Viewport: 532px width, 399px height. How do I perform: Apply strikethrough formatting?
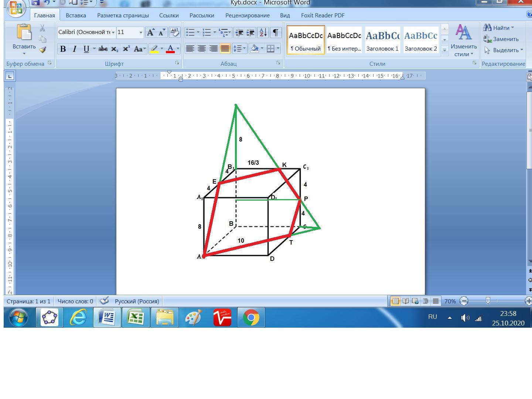(103, 49)
